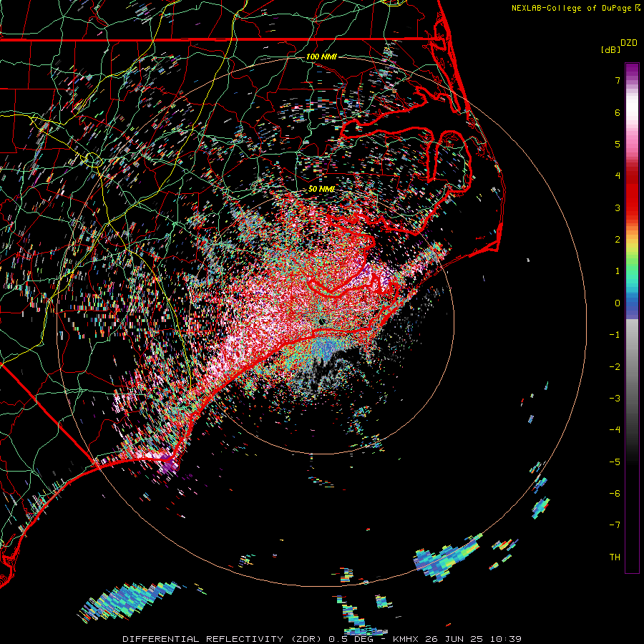The image size is (644, 644).
Task: Select the 2 value on the scale
Action: pyautogui.click(x=618, y=240)
